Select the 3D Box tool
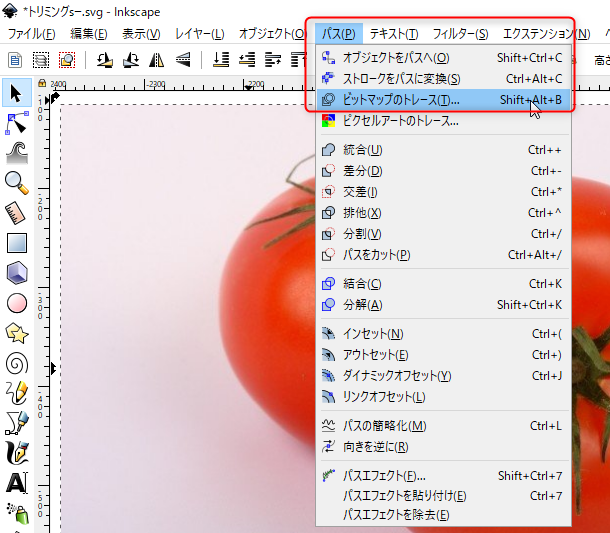 click(17, 273)
